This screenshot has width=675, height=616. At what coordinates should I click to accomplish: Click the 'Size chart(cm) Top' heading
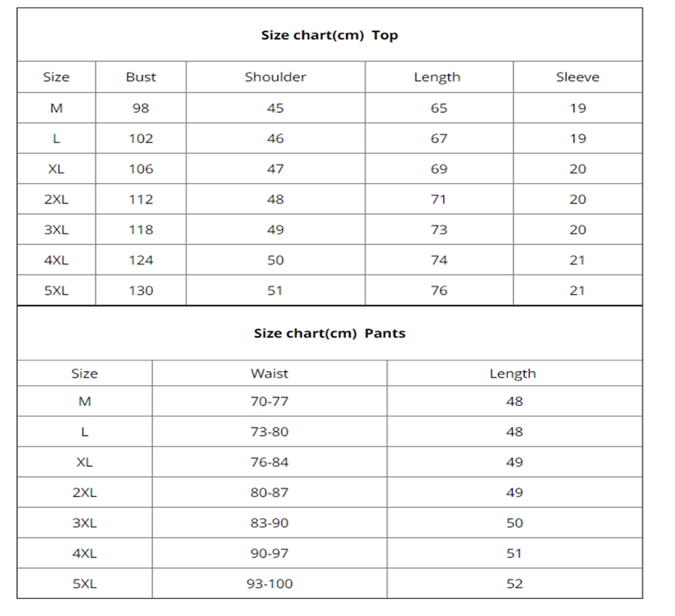329,35
